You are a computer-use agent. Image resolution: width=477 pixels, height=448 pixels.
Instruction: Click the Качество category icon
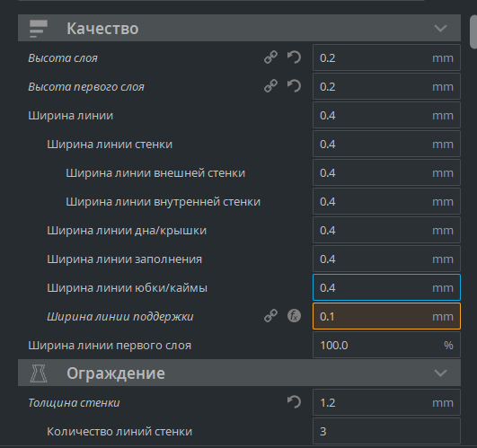click(39, 29)
